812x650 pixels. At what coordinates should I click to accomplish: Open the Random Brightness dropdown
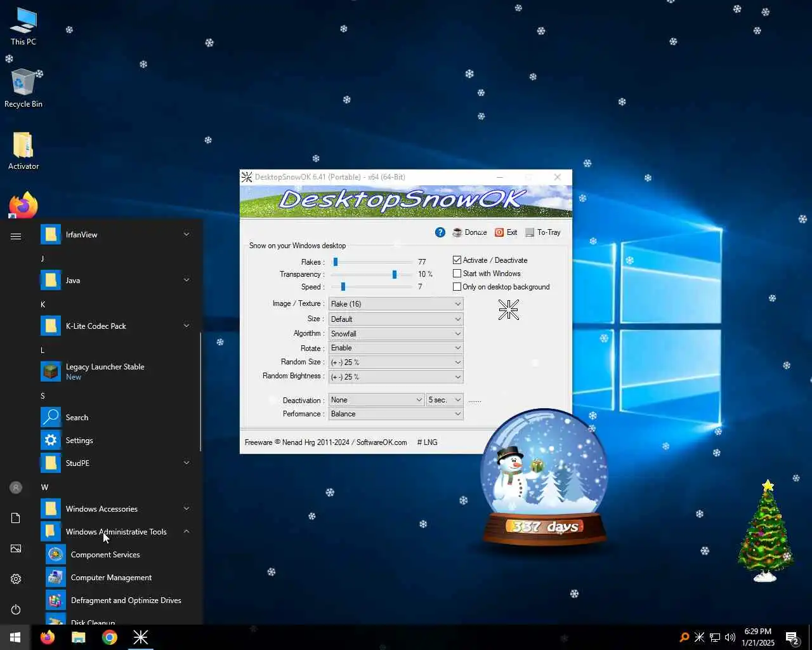pos(396,376)
